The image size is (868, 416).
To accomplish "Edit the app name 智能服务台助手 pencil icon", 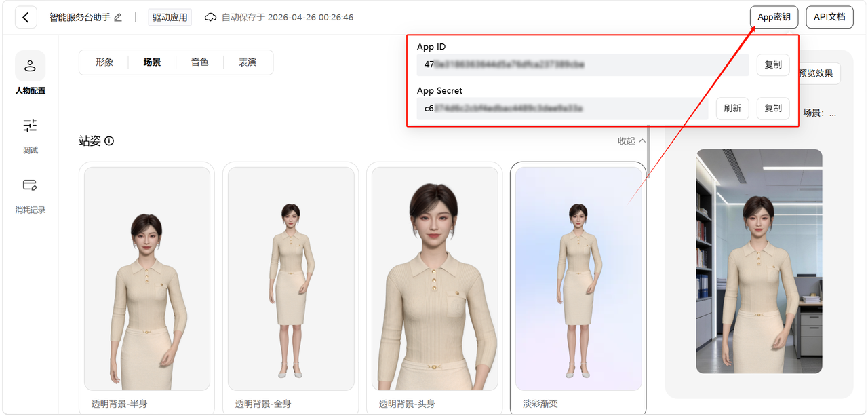I will click(118, 18).
